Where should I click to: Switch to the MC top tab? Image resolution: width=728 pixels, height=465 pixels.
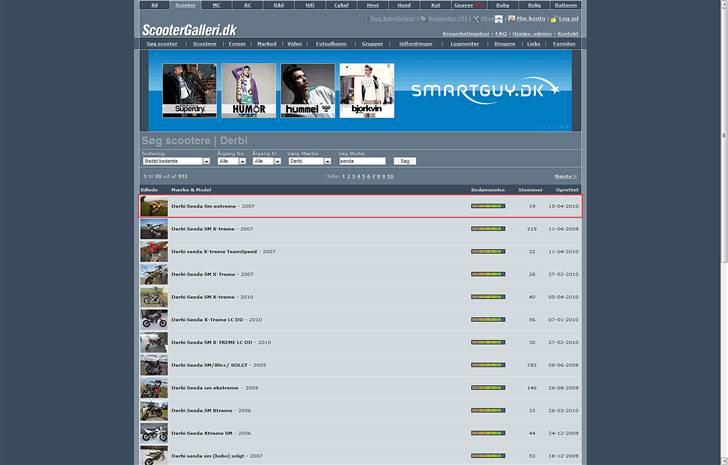[217, 5]
